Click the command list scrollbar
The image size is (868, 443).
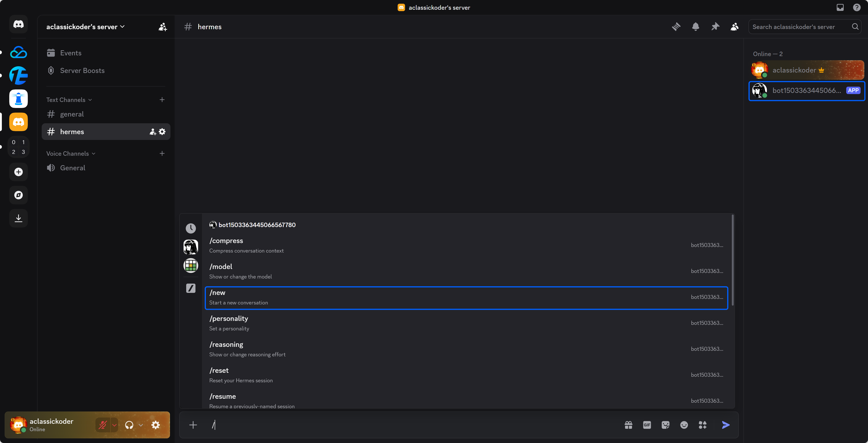[x=733, y=261]
